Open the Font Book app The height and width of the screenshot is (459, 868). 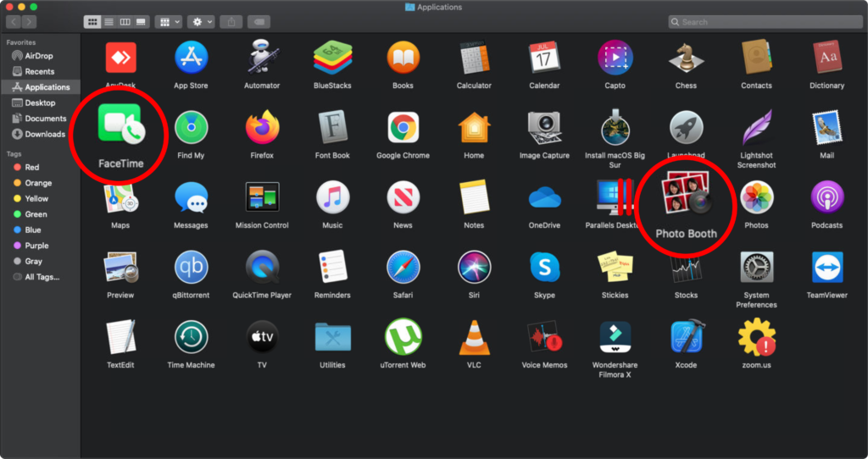click(332, 127)
